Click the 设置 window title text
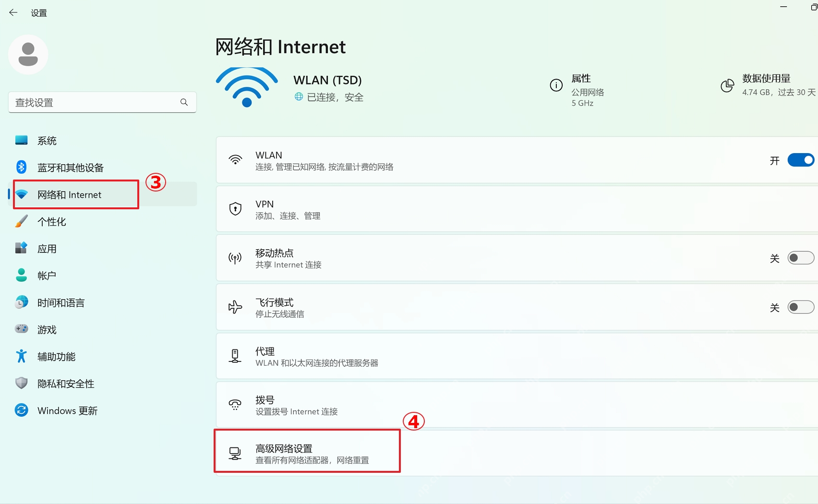Image resolution: width=818 pixels, height=504 pixels. (x=39, y=13)
